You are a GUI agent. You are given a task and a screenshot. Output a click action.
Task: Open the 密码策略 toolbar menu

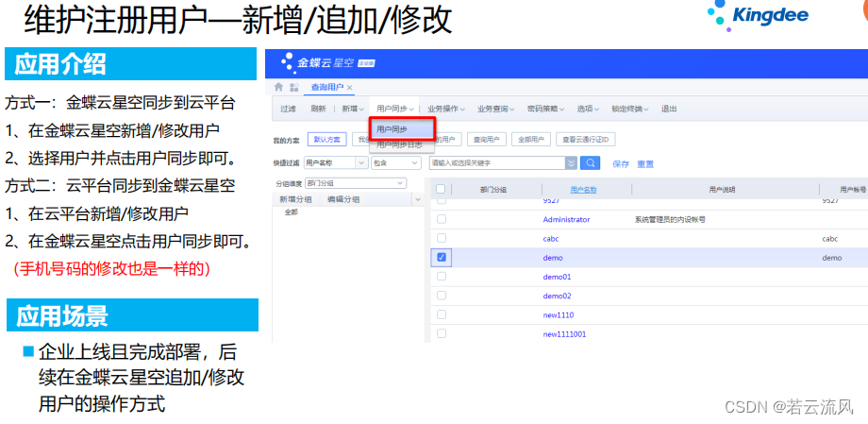coord(546,110)
